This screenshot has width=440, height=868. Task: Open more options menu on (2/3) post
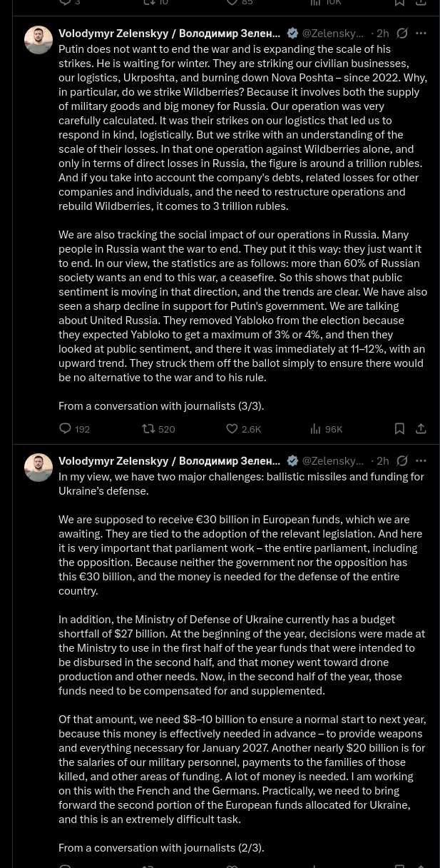(421, 460)
